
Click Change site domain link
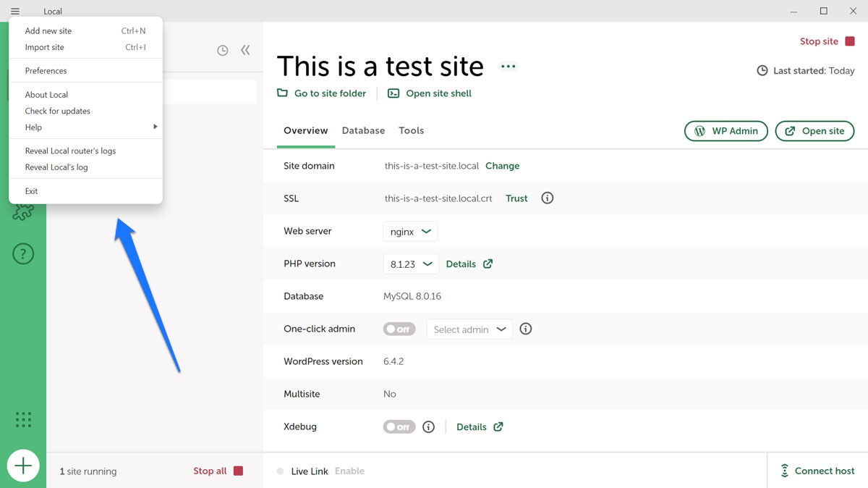click(502, 166)
